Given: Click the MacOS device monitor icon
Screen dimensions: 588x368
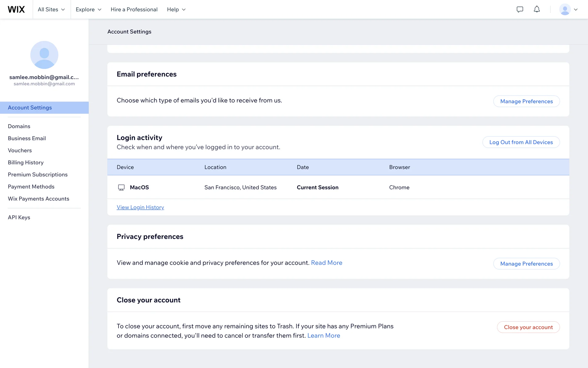Looking at the screenshot, I should coord(121,187).
